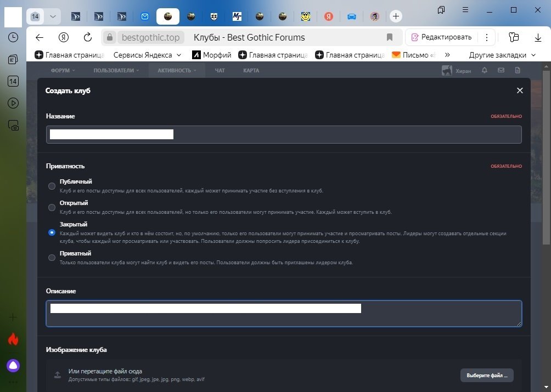Screen dimensions: 551x392
Task: Click the Alice assistant purple icon
Action: (13, 365)
